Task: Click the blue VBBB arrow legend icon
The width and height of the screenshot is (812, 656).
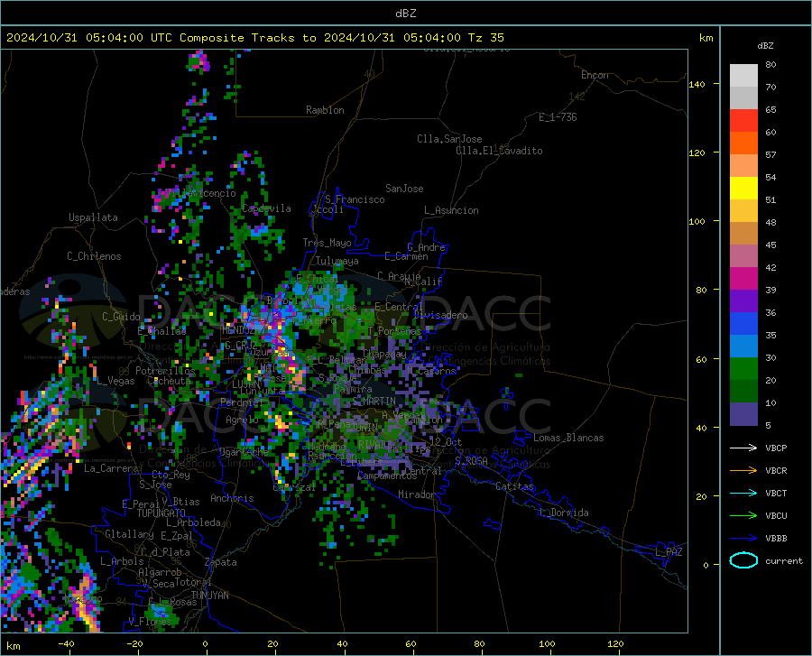Action: [x=743, y=539]
